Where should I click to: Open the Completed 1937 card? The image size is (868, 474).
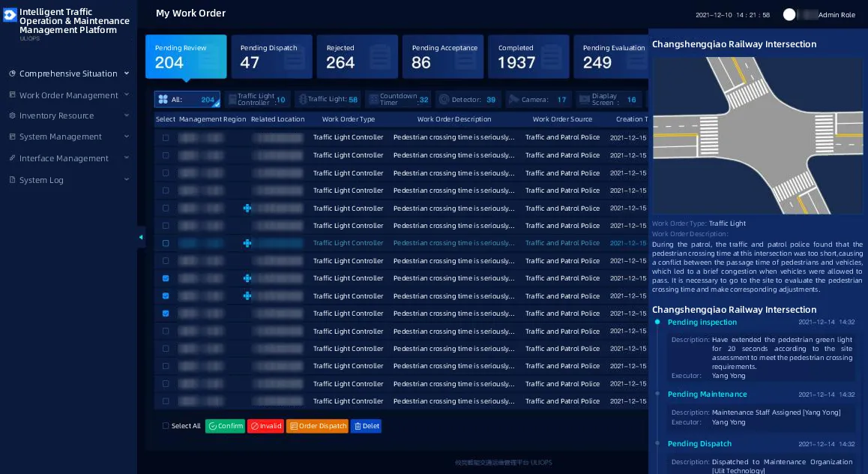pos(528,56)
